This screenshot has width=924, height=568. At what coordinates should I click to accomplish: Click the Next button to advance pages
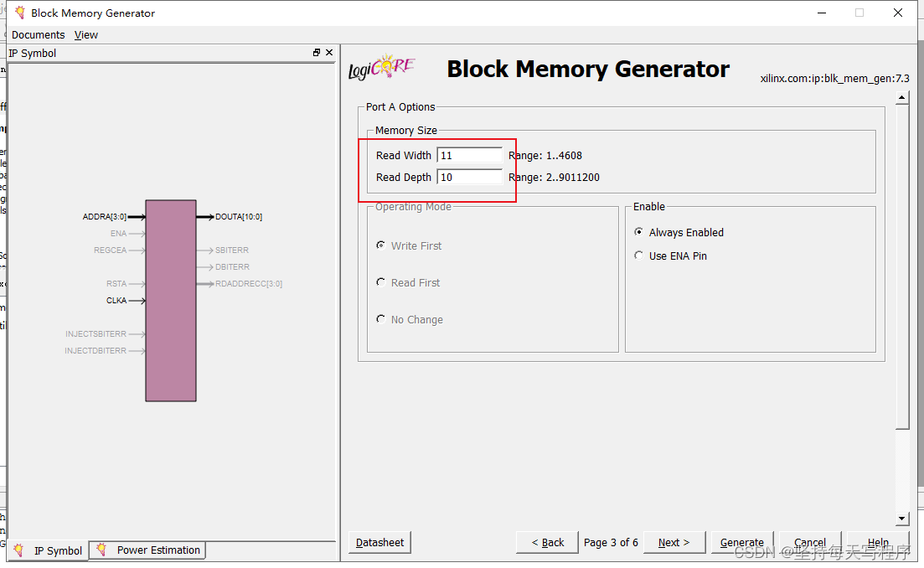pyautogui.click(x=674, y=542)
